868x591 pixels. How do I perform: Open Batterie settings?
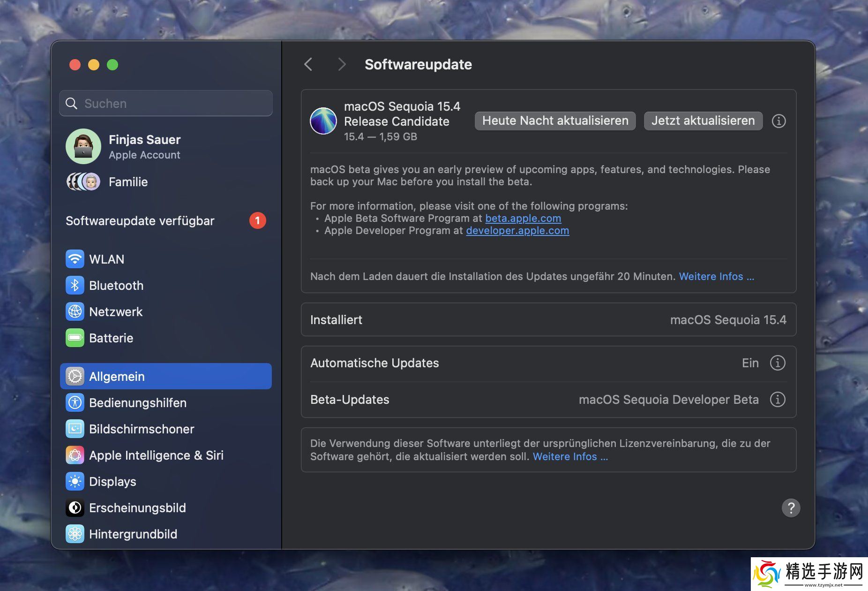pyautogui.click(x=111, y=338)
